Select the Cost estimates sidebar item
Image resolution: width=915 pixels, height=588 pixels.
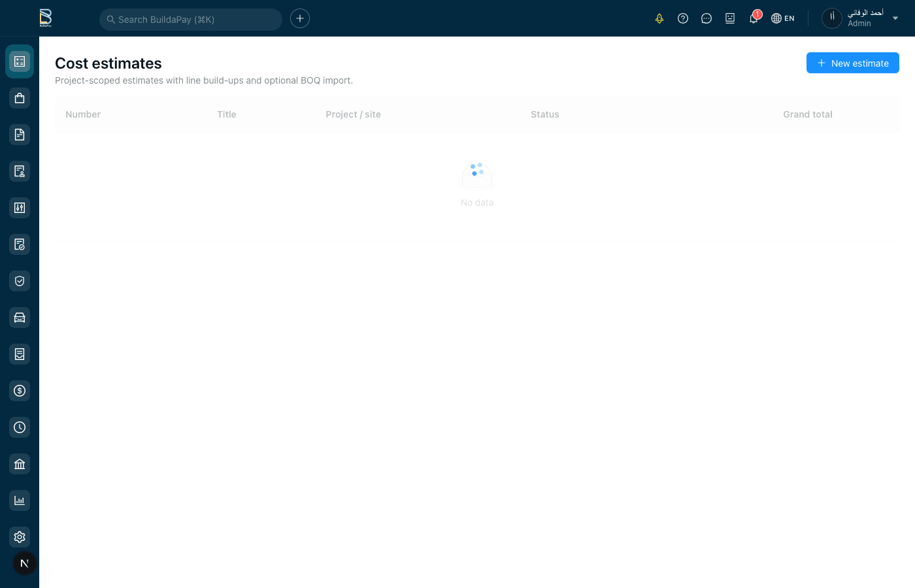coord(20,61)
